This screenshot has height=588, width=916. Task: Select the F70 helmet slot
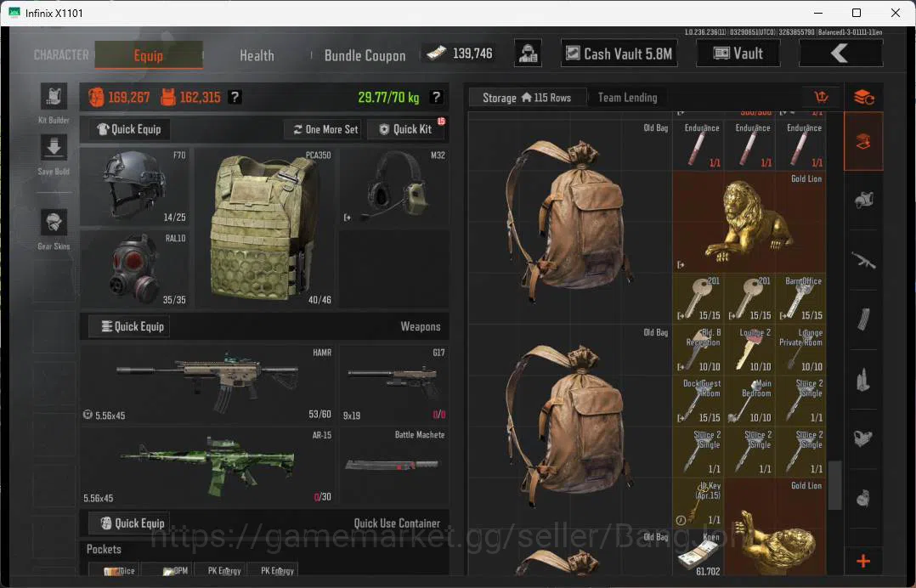pyautogui.click(x=134, y=187)
